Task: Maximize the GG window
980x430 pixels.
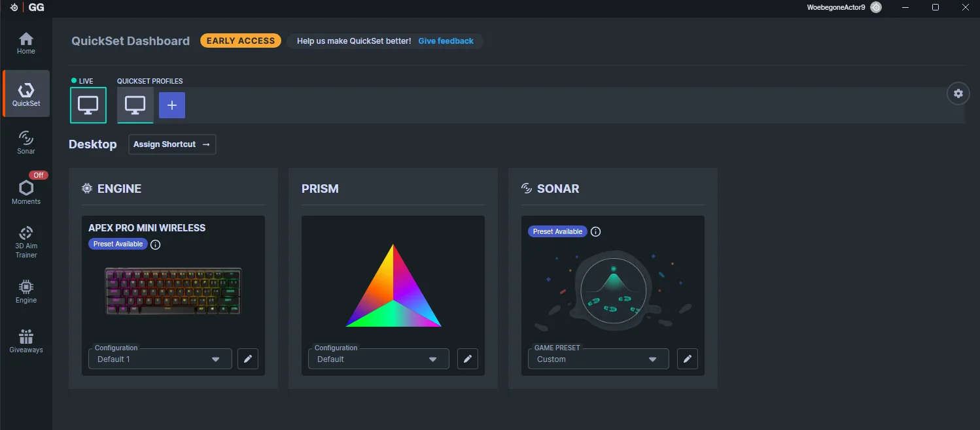Action: click(936, 7)
